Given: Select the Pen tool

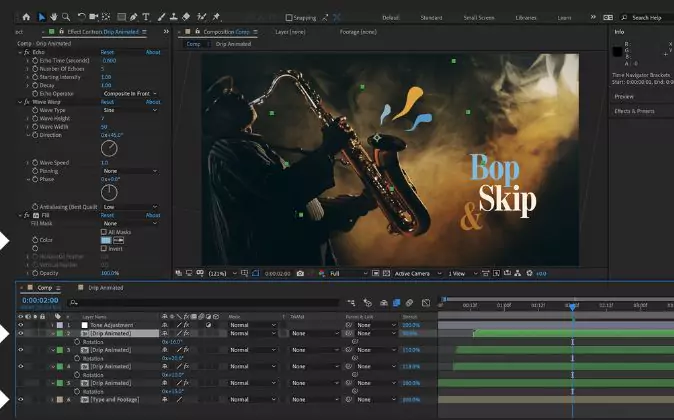Looking at the screenshot, I should [134, 17].
